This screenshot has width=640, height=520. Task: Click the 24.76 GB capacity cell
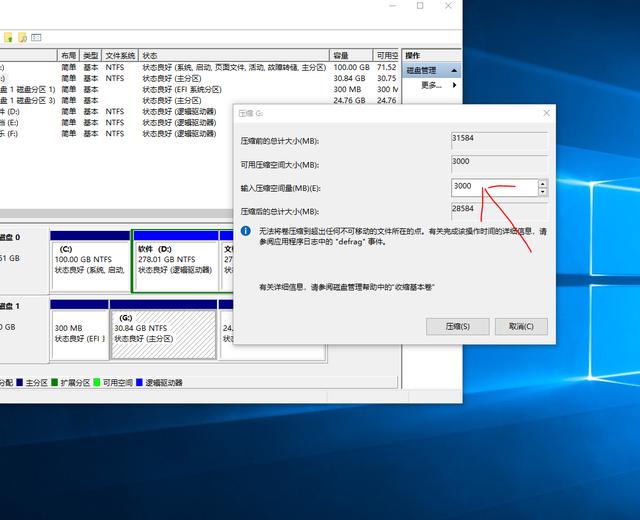coord(349,100)
